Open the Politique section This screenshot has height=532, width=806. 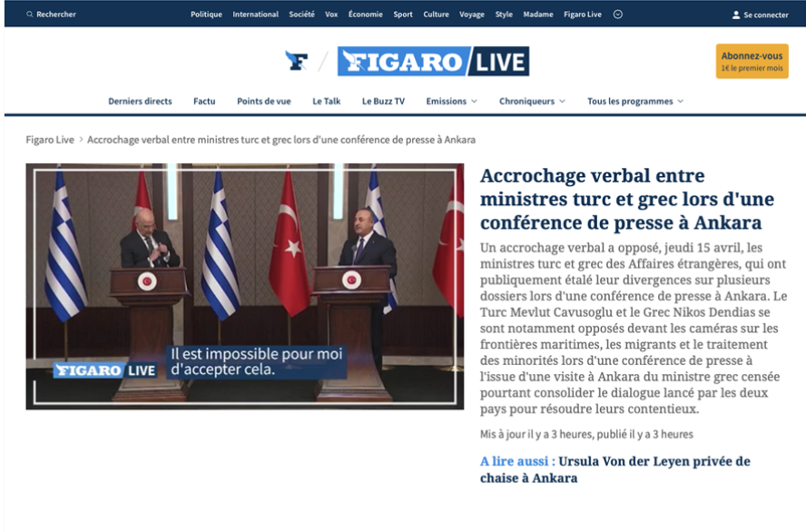pos(206,15)
